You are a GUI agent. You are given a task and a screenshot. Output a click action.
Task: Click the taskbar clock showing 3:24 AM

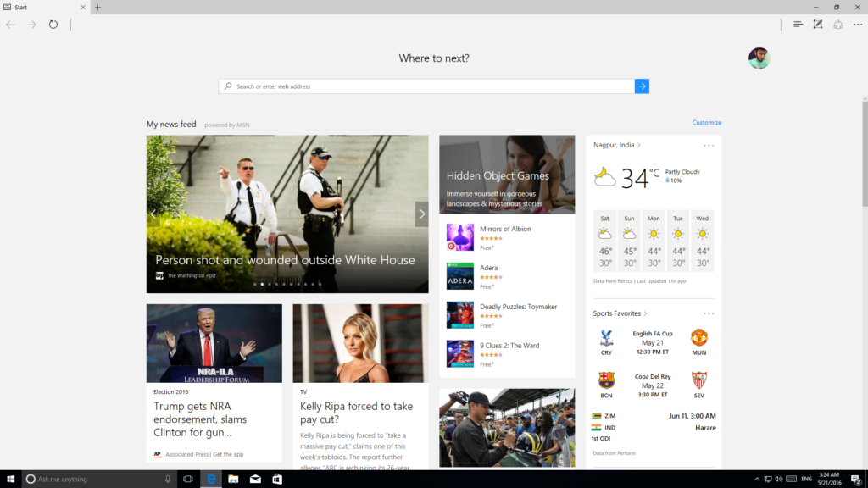point(829,480)
